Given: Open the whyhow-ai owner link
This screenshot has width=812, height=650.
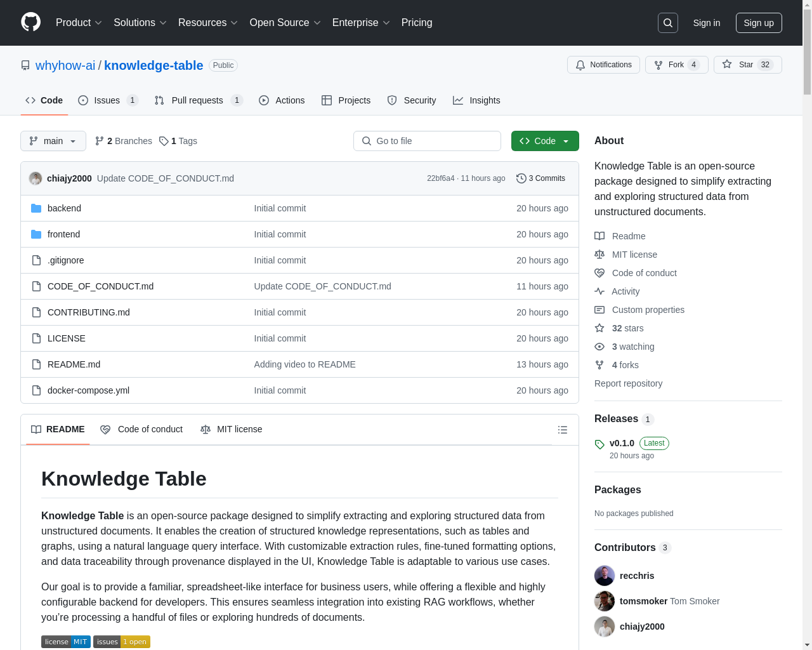Looking at the screenshot, I should [65, 65].
